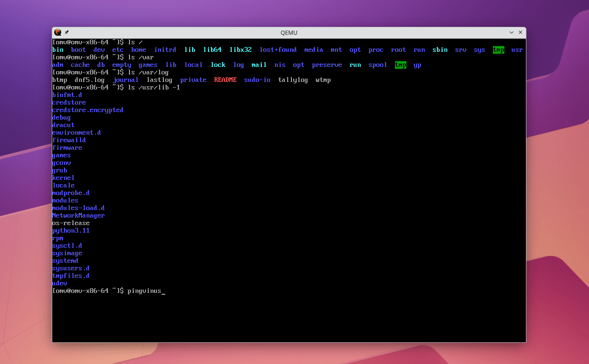This screenshot has height=364, width=589.
Task: Click the bin entry in root listing
Action: pos(58,50)
